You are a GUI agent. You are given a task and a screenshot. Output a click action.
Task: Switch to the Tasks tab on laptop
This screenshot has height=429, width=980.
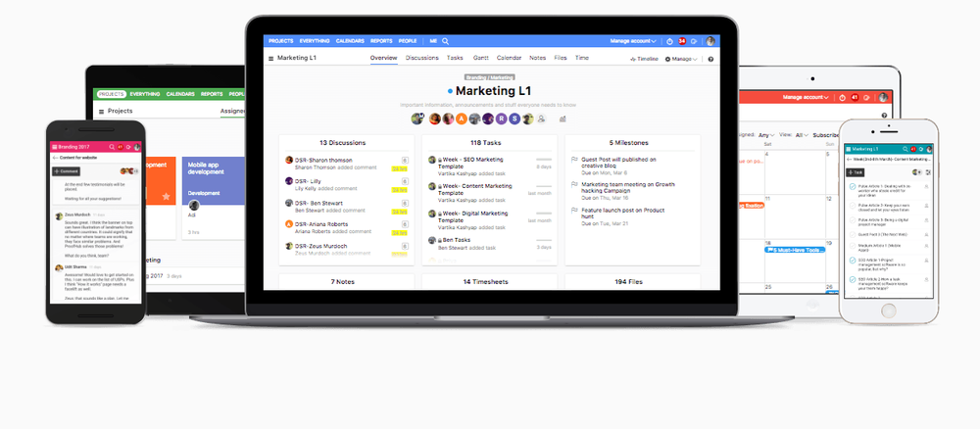(455, 58)
